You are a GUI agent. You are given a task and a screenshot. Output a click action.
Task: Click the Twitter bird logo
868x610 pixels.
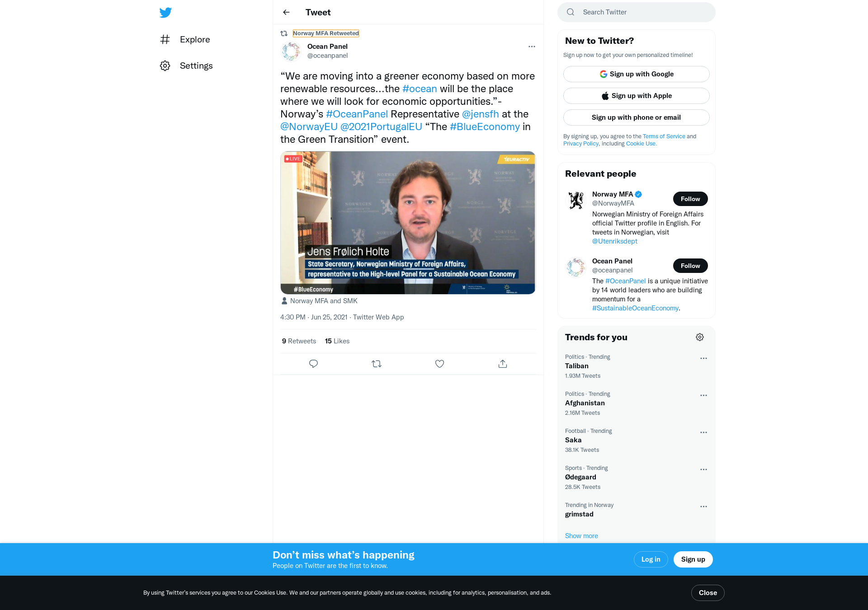(x=165, y=12)
